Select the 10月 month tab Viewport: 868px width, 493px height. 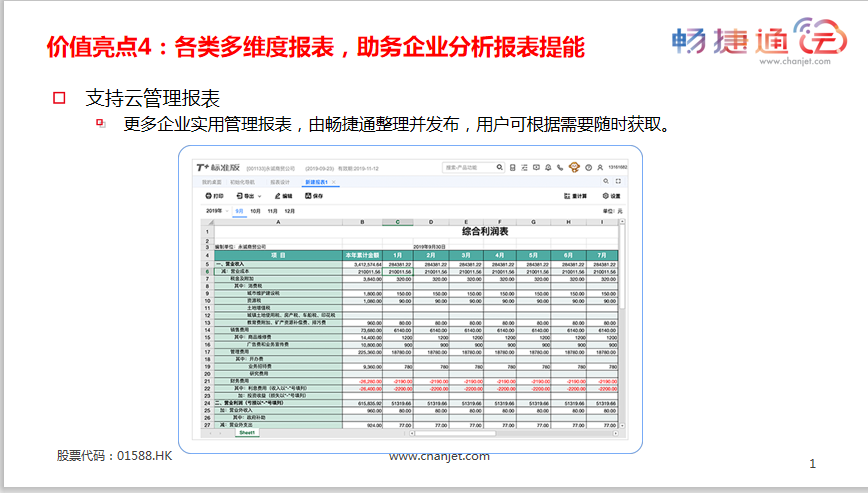click(x=255, y=211)
